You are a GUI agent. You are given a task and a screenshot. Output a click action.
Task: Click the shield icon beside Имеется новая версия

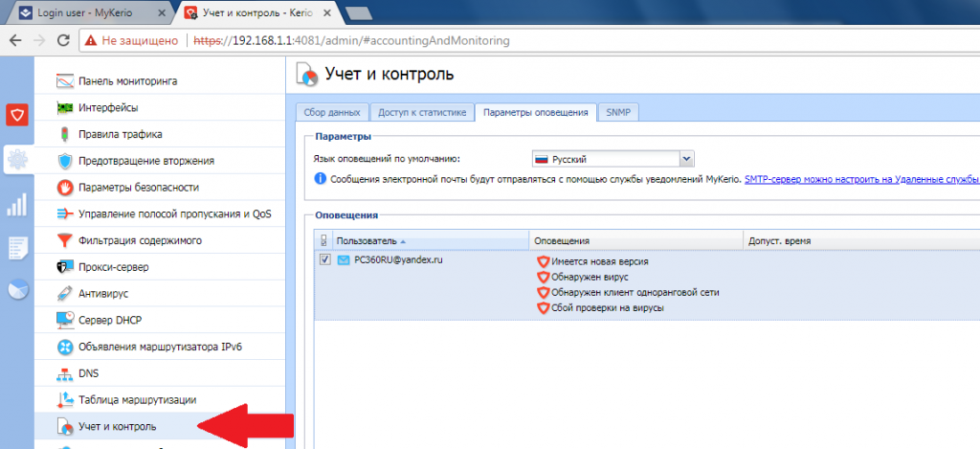pyautogui.click(x=543, y=262)
